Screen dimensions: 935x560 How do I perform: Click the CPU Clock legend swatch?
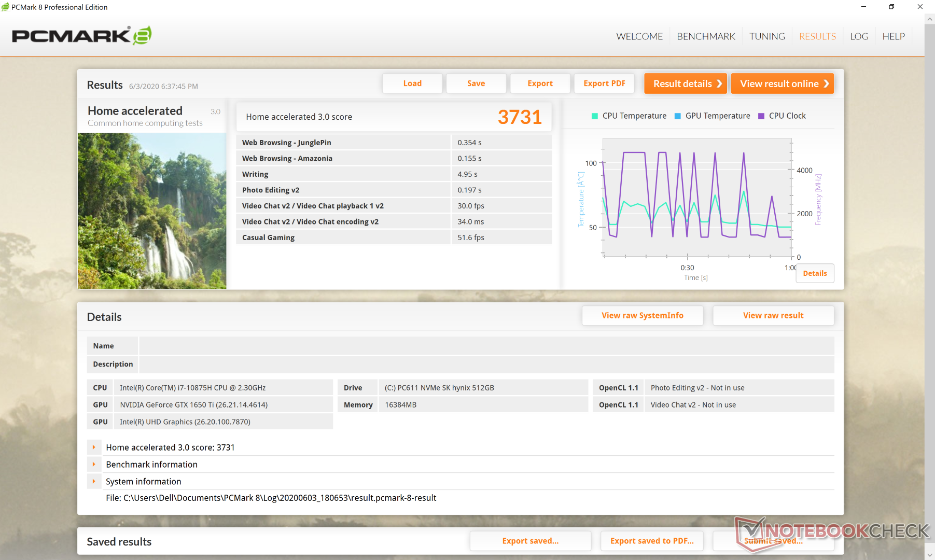coord(761,116)
